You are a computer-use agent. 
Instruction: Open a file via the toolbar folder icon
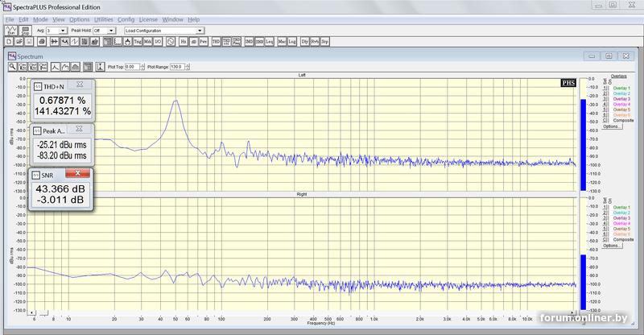(x=19, y=42)
